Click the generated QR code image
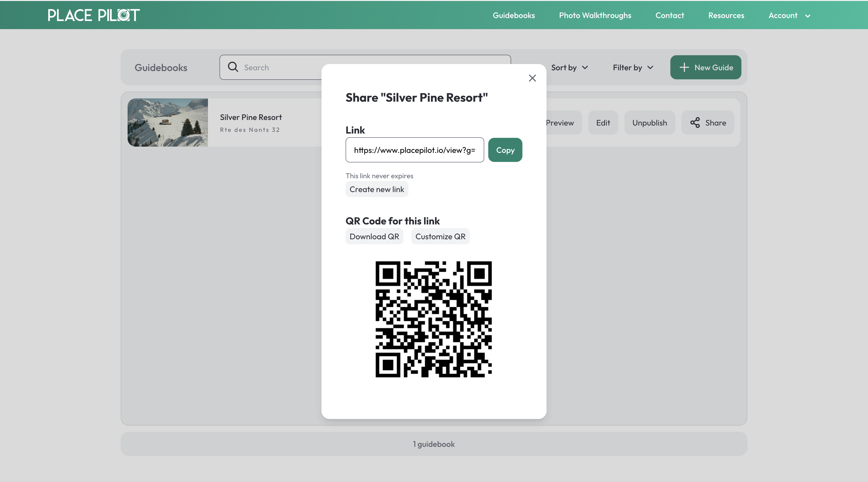Viewport: 868px width, 482px height. pos(433,319)
